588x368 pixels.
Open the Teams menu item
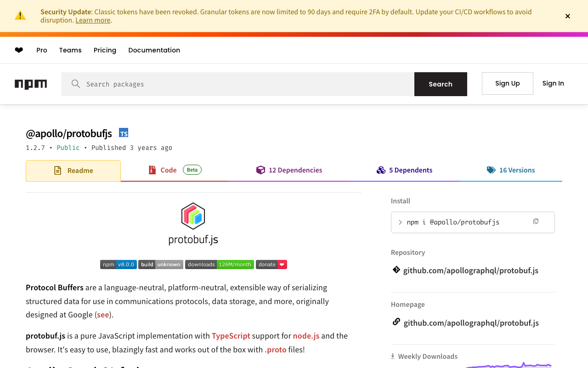[x=70, y=50]
